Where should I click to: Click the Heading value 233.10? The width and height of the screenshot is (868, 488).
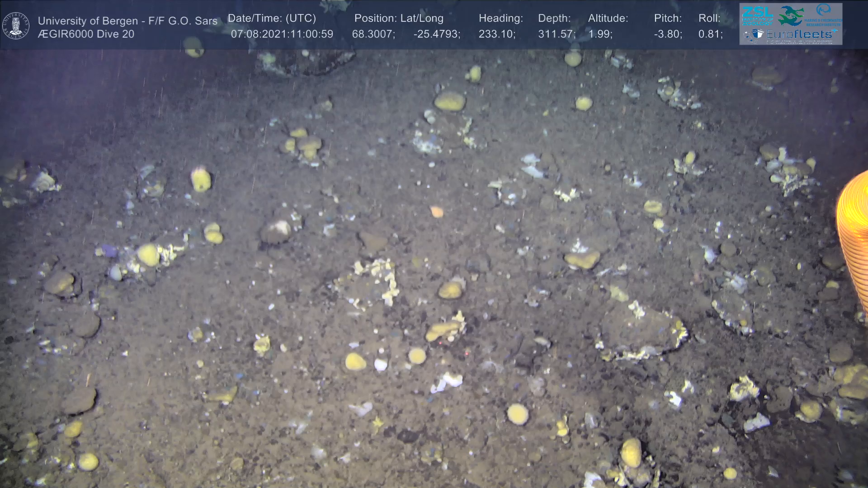click(x=496, y=34)
